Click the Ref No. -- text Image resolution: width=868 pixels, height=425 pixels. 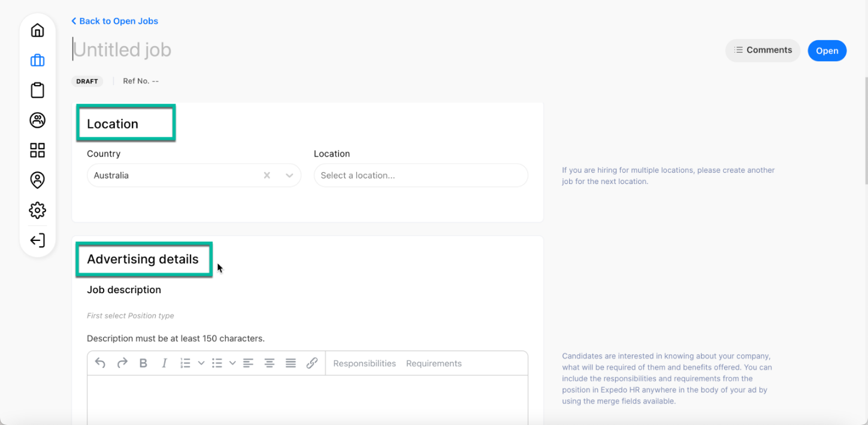pos(141,81)
